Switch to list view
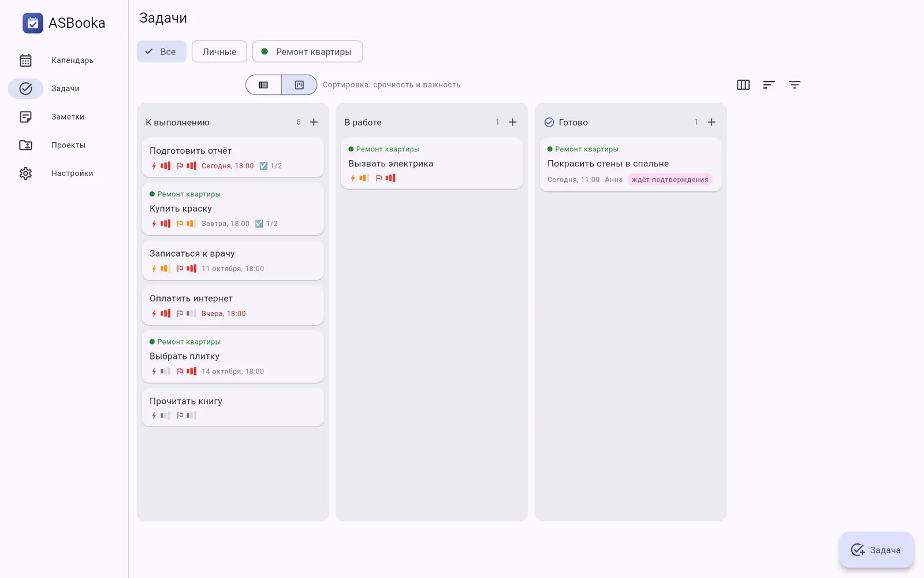Viewport: 924px width, 578px height. (x=263, y=85)
